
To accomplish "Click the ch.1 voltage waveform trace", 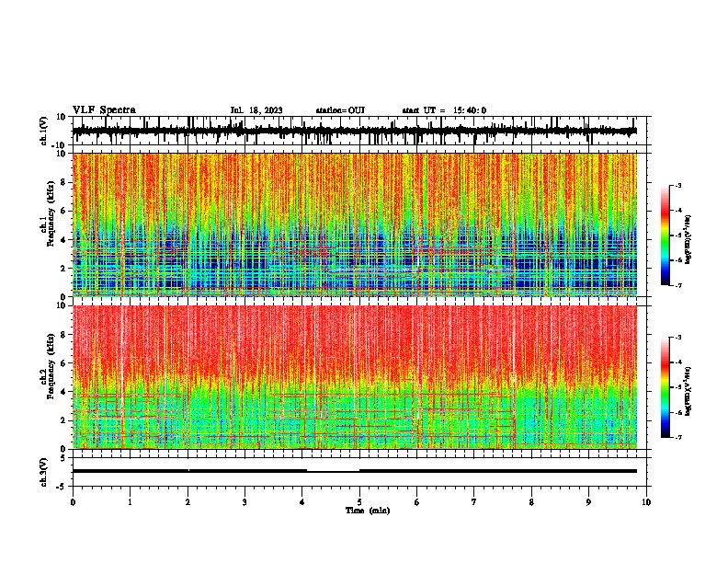I will [x=355, y=131].
